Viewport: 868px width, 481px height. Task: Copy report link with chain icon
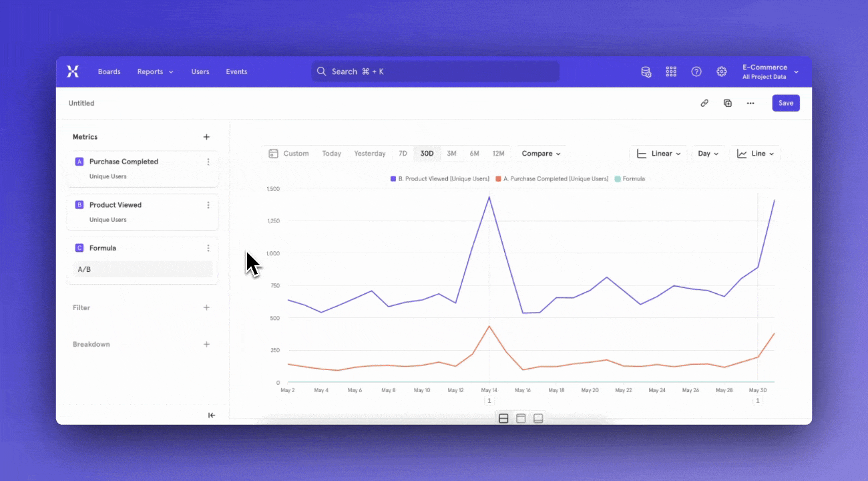tap(704, 104)
